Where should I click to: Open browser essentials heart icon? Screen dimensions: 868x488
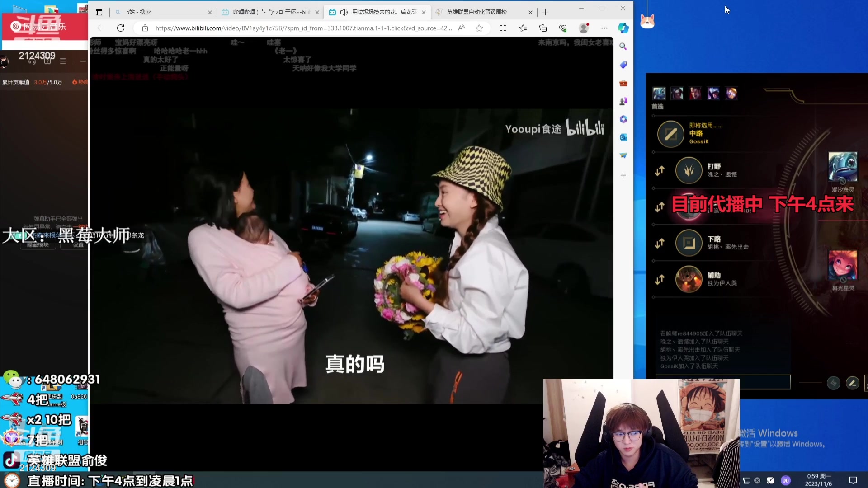click(563, 28)
